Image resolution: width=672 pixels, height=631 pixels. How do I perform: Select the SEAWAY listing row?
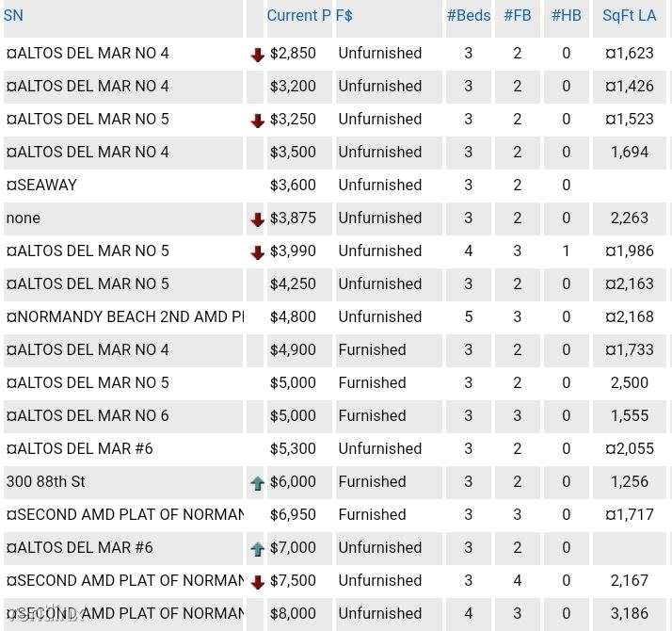click(336, 185)
